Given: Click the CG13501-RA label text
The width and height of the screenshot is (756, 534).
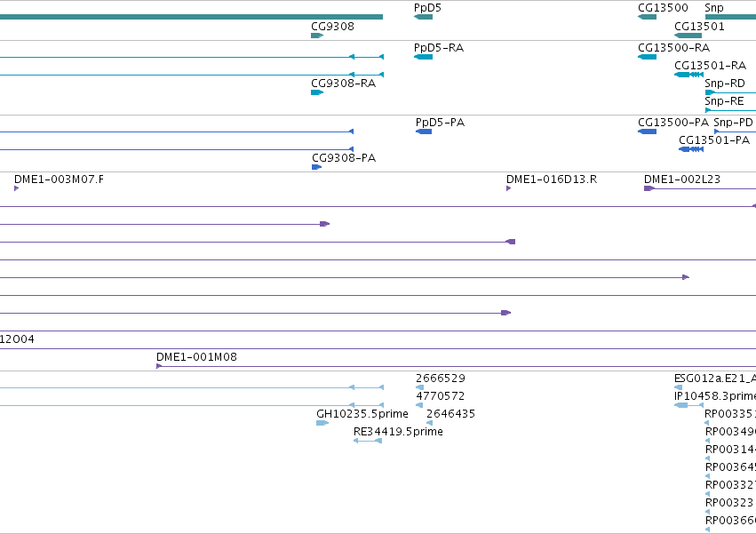Looking at the screenshot, I should pyautogui.click(x=710, y=65).
